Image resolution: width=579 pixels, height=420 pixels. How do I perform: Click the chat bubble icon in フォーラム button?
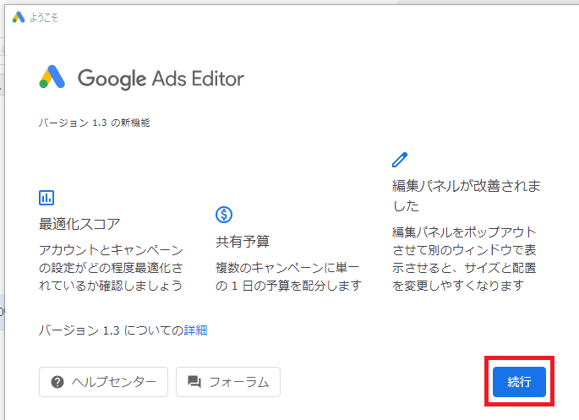click(194, 382)
